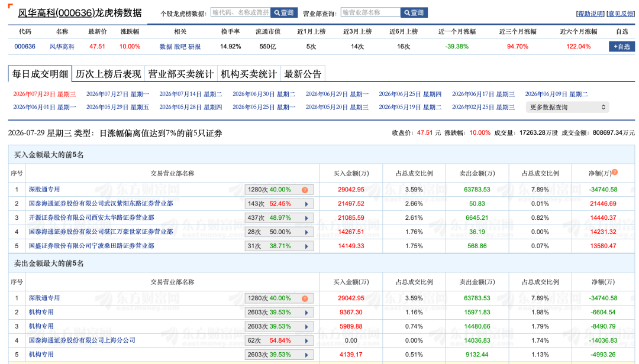Open 国盛证券宁波桑田路证券营业部 link
Viewport: 639px width, 364px height.
click(x=91, y=246)
